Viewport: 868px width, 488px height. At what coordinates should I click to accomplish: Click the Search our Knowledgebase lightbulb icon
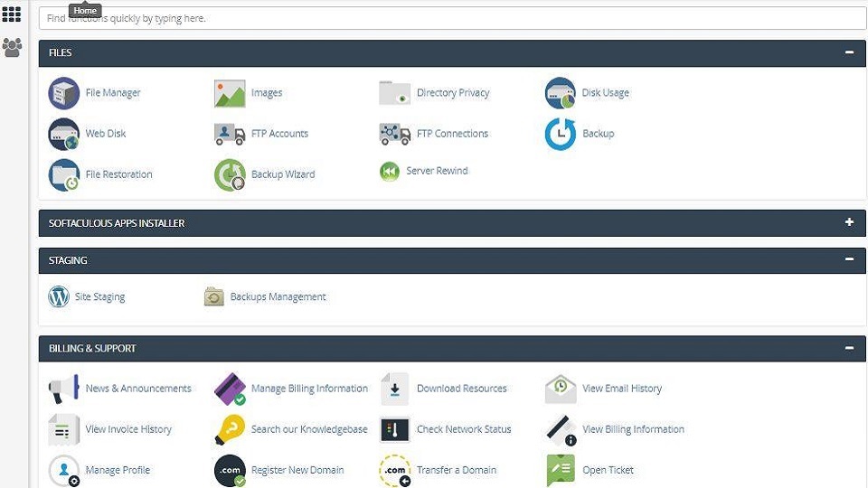click(230, 429)
